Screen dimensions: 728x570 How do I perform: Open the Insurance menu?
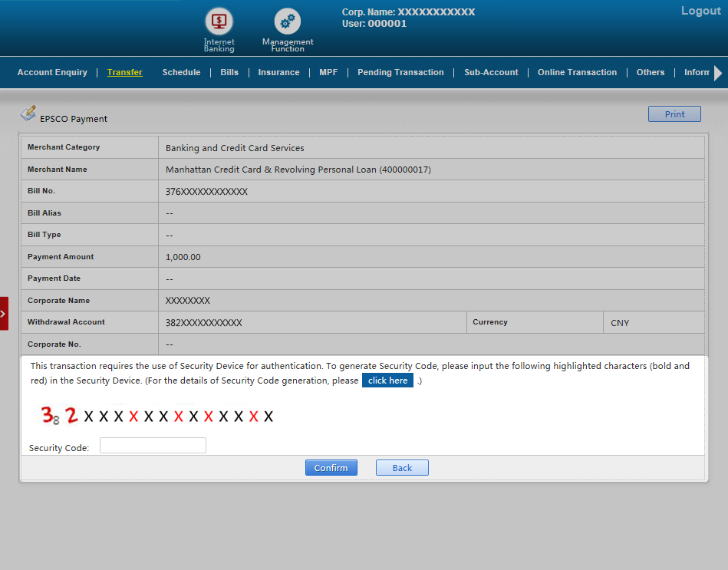(278, 72)
